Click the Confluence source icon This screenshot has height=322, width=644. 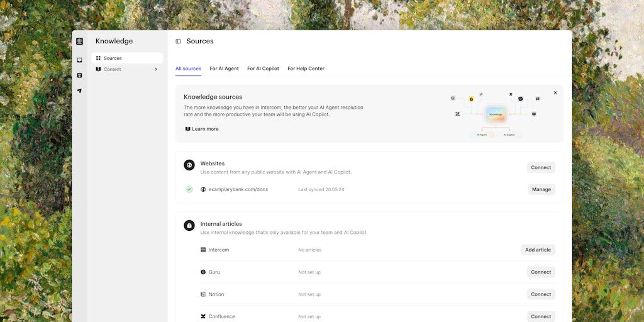pos(203,316)
